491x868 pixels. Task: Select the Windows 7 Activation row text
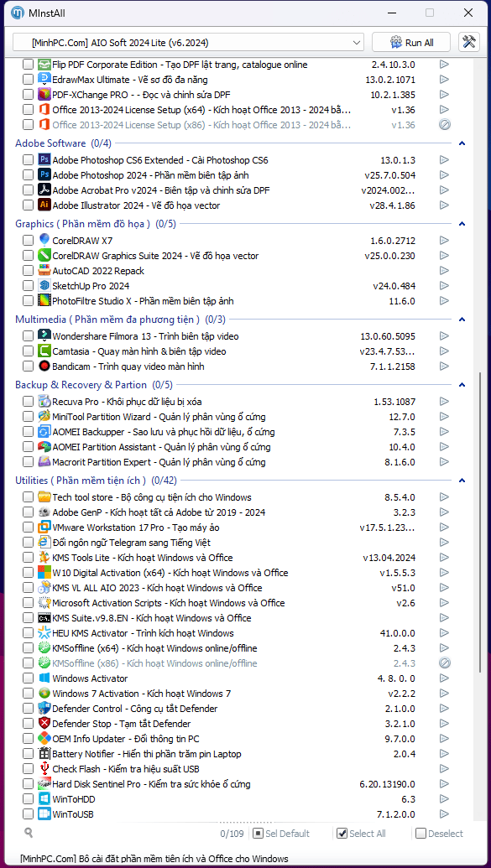pyautogui.click(x=141, y=693)
